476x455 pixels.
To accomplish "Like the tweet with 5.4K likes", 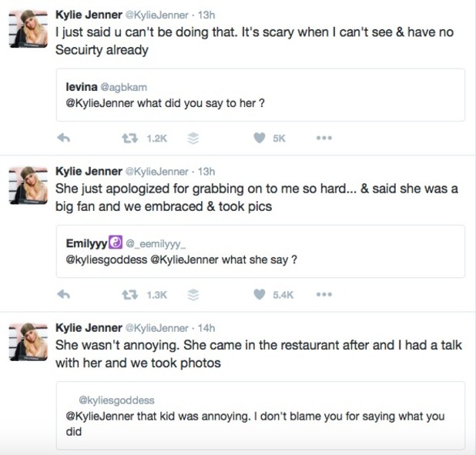I will pos(260,294).
